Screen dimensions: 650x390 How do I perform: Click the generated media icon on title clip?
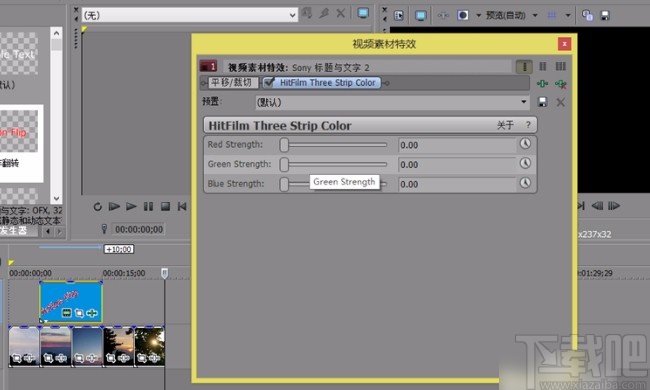[66, 313]
